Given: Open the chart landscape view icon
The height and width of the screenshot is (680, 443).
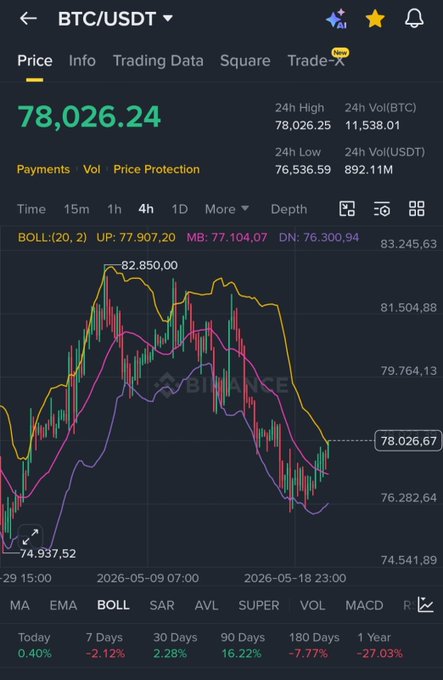Looking at the screenshot, I should (x=347, y=209).
